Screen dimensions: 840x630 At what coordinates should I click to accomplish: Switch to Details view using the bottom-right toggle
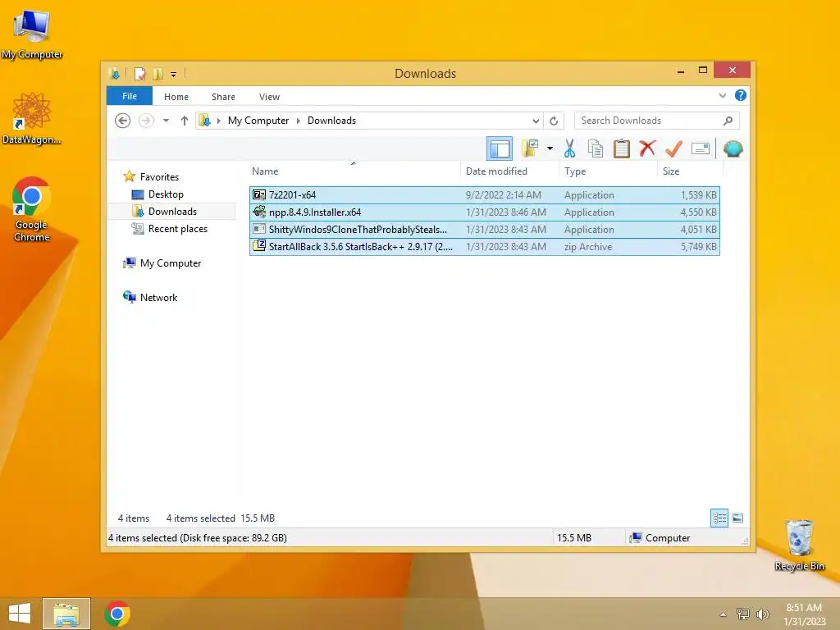719,518
